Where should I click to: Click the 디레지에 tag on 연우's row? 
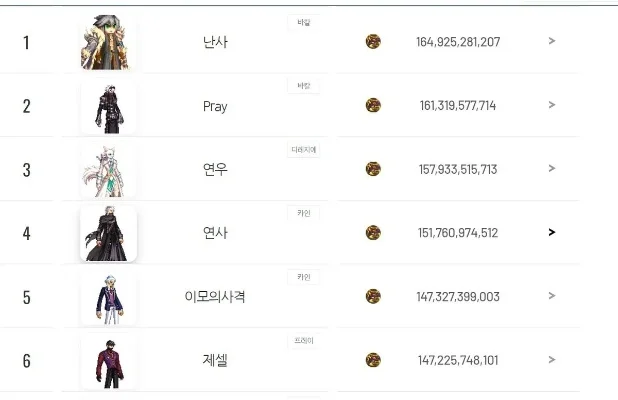click(304, 150)
